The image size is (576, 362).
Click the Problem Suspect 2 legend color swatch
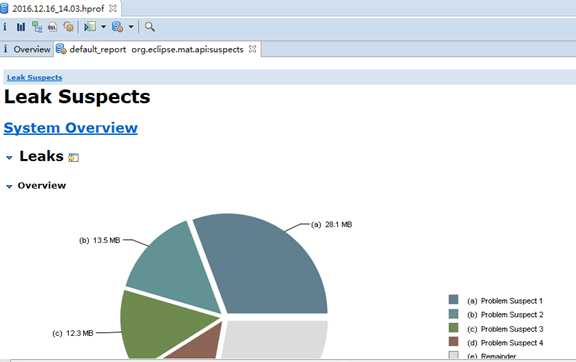pyautogui.click(x=454, y=314)
